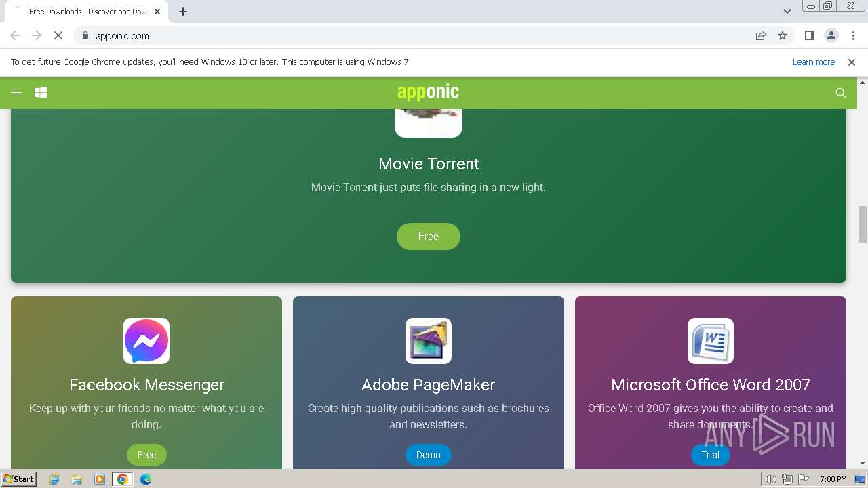Viewport: 868px width, 488px height.
Task: Open the network tray icon
Action: pyautogui.click(x=787, y=479)
